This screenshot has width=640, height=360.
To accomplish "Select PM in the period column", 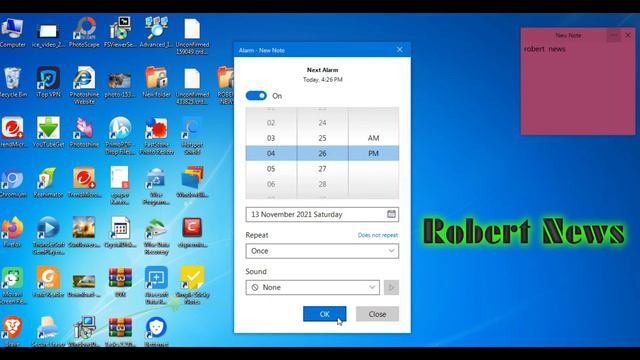I will pos(373,153).
